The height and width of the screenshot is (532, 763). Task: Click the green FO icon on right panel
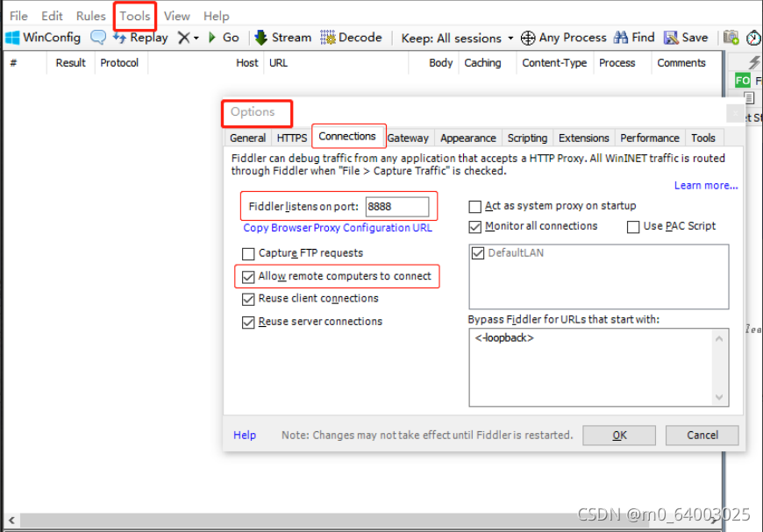tap(743, 81)
